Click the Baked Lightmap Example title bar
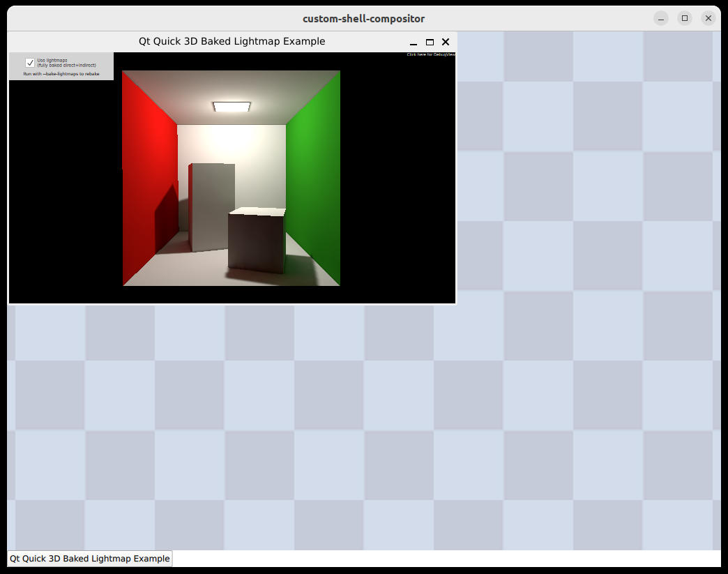 click(232, 41)
